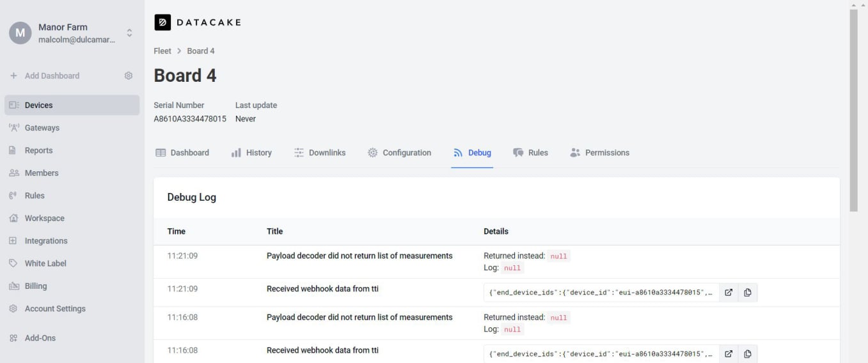Click the Details column header
The height and width of the screenshot is (363, 868).
point(496,231)
